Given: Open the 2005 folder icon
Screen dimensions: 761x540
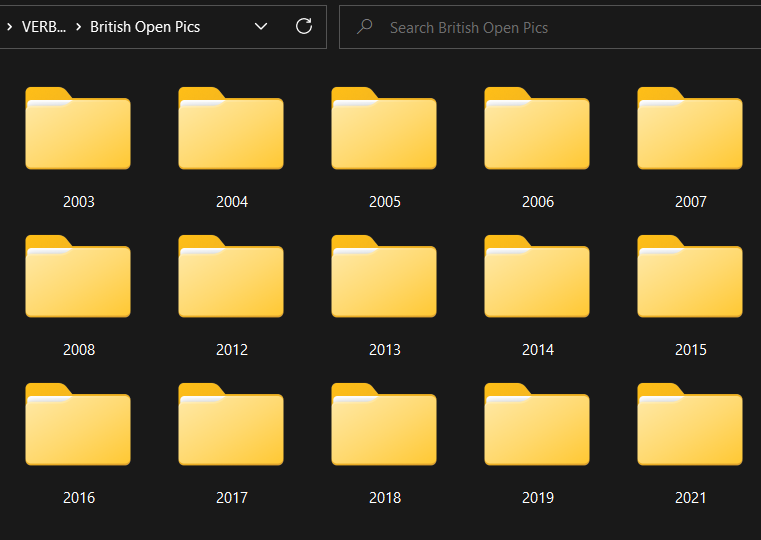Looking at the screenshot, I should tap(384, 128).
